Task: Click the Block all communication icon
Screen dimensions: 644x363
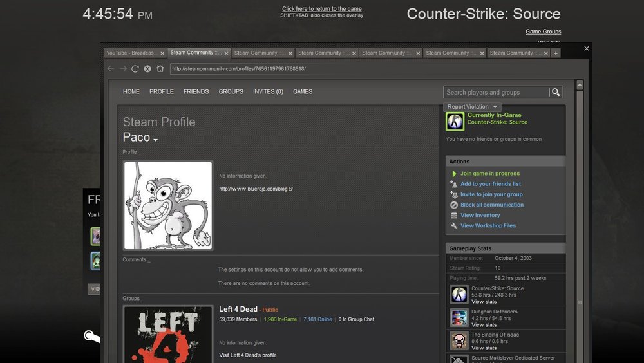Action: coord(454,205)
